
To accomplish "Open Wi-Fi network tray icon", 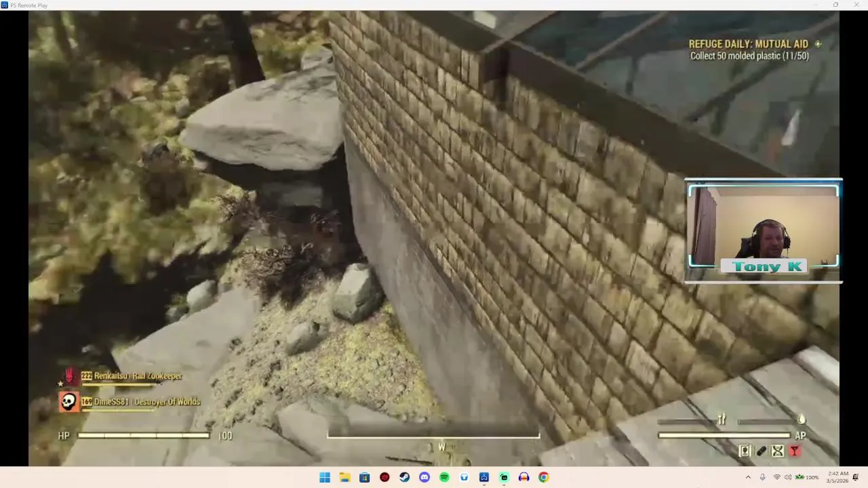I will point(776,477).
